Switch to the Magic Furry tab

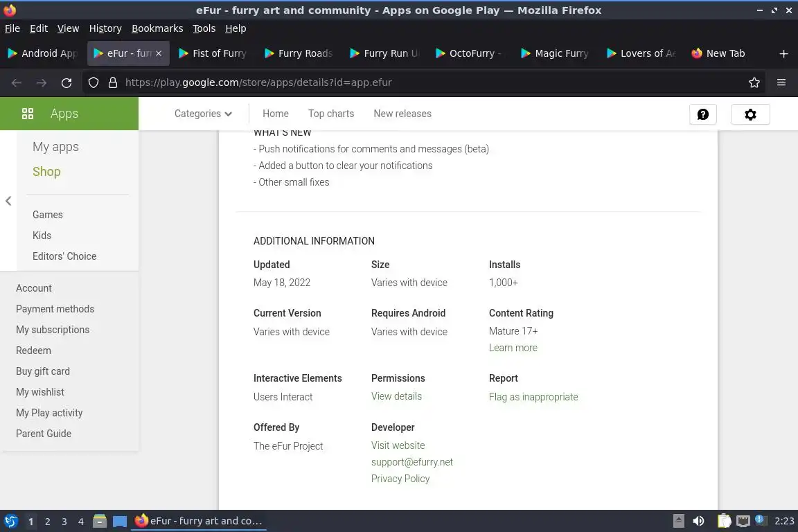(556, 53)
